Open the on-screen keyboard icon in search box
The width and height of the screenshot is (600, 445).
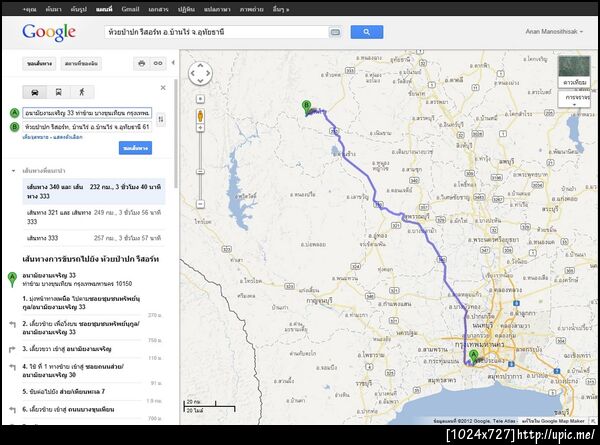tap(335, 33)
